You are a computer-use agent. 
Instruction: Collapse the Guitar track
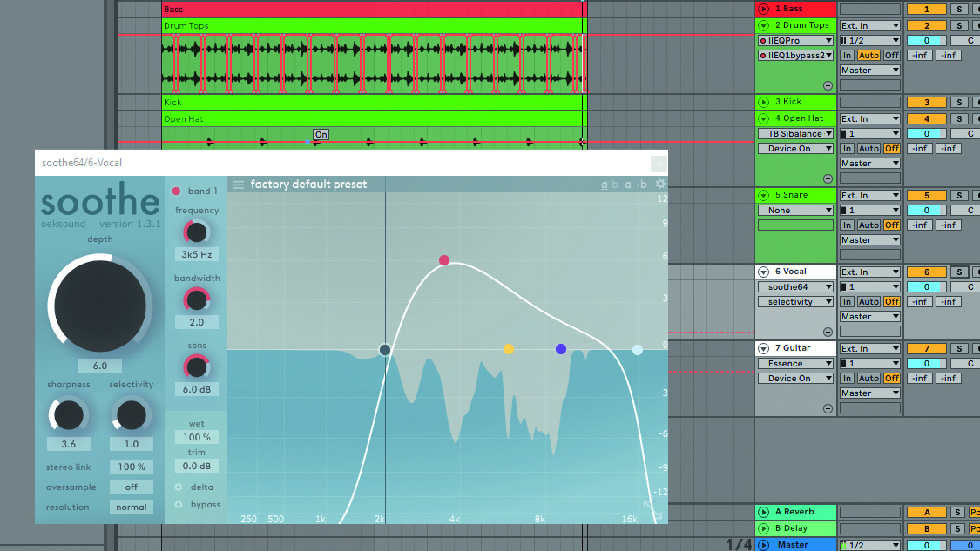coord(763,348)
